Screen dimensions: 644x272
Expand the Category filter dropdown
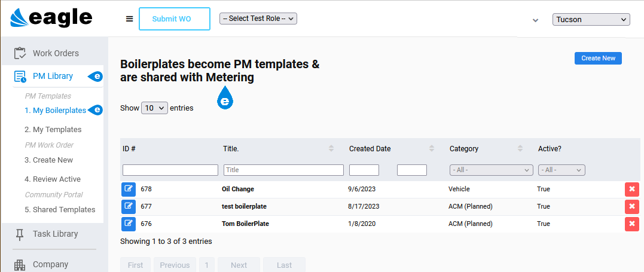(491, 170)
